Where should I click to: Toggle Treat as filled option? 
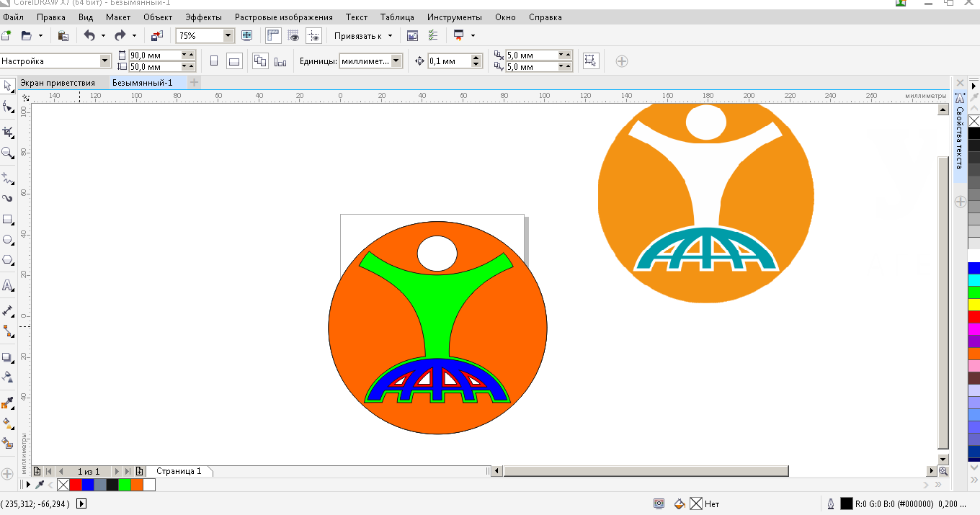pyautogui.click(x=591, y=61)
